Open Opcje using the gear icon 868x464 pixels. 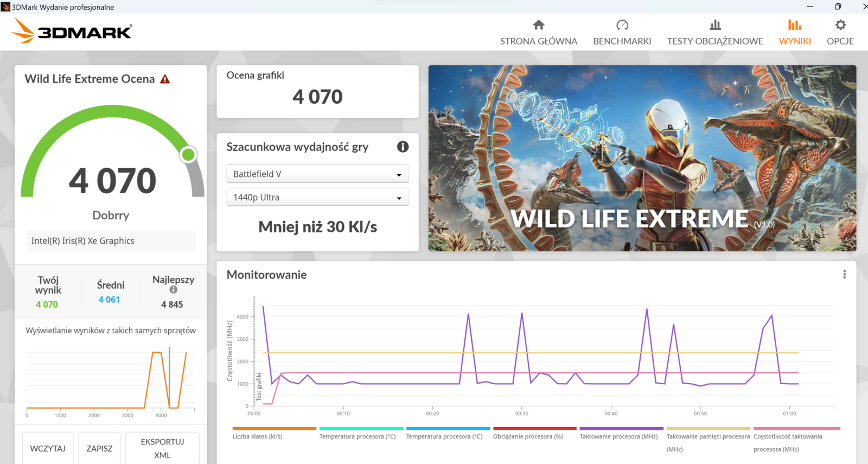tap(840, 25)
